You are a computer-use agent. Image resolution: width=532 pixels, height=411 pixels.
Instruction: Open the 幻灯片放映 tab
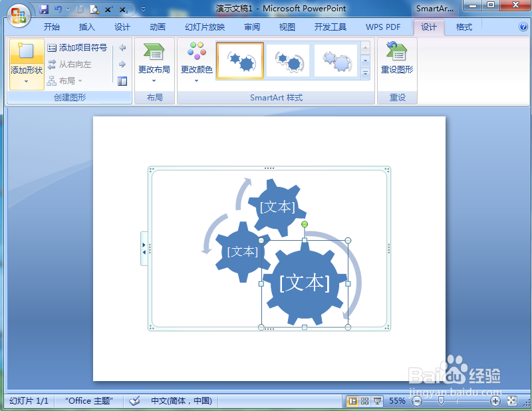(205, 27)
